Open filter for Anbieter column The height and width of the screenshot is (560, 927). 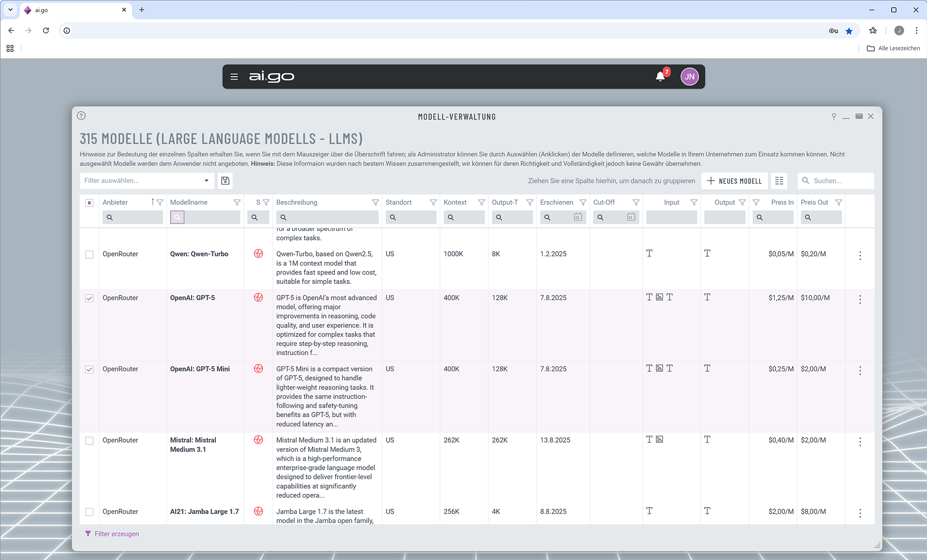point(160,202)
